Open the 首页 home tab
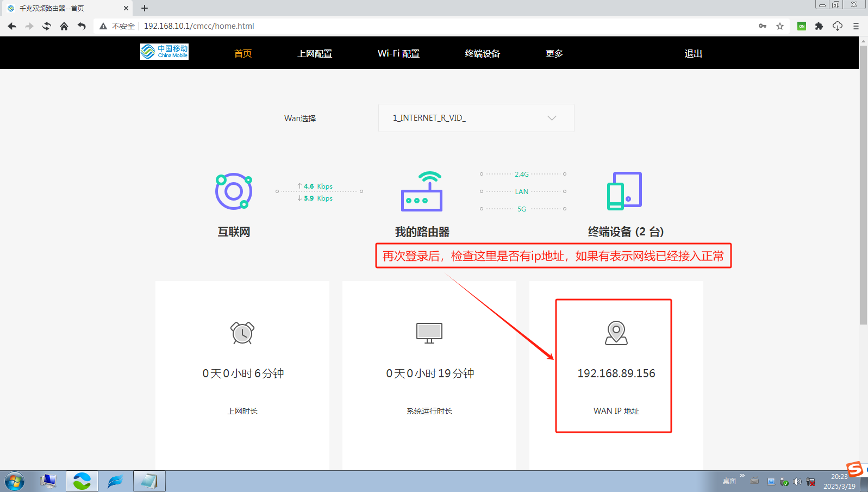This screenshot has width=868, height=492. pos(243,53)
